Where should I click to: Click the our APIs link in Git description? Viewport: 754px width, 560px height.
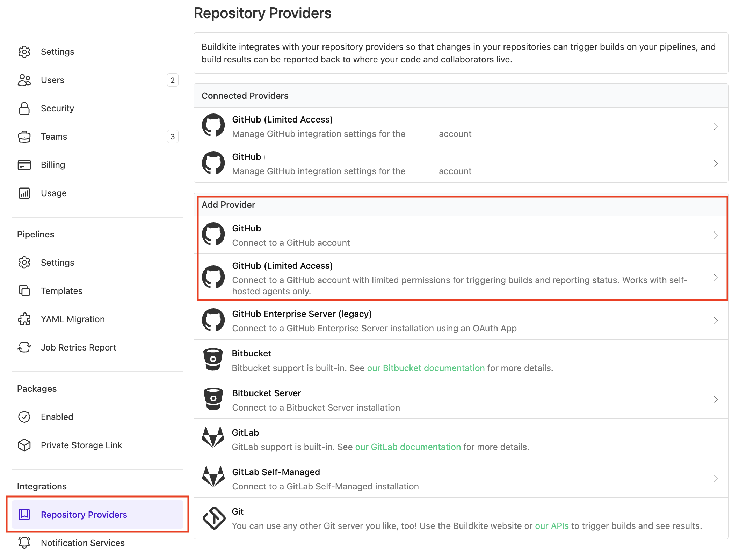[552, 526]
